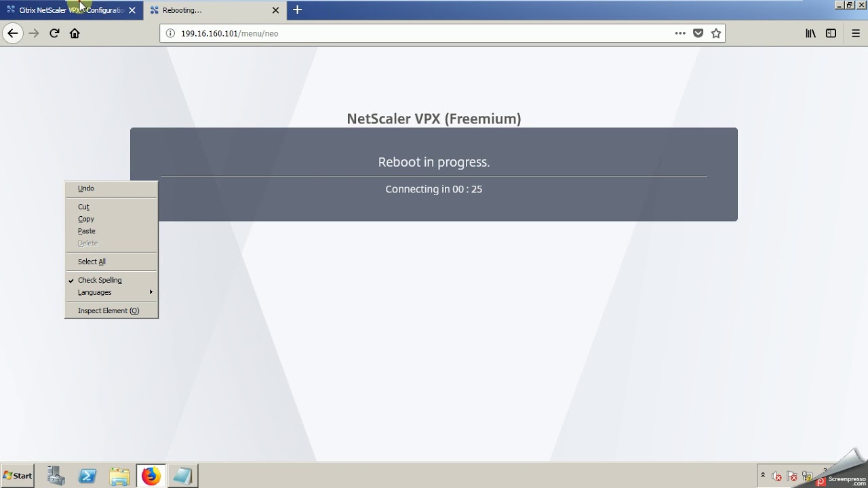
Task: Click the muted volume tray icon
Action: click(x=777, y=476)
